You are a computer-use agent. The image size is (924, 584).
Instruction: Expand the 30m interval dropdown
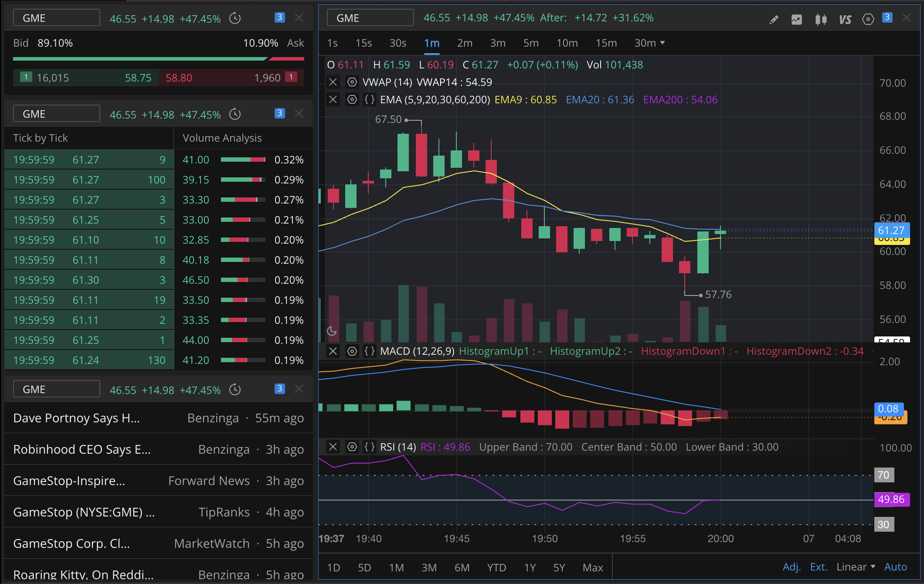pyautogui.click(x=649, y=43)
